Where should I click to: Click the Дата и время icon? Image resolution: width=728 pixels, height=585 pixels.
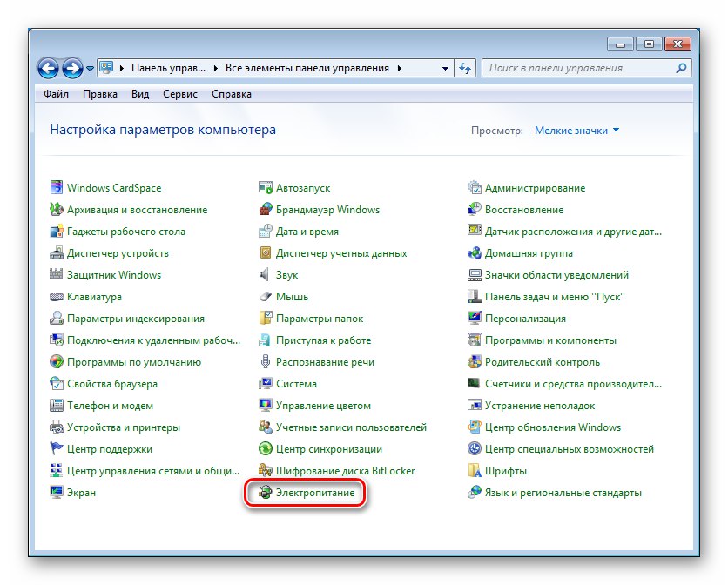pos(265,232)
